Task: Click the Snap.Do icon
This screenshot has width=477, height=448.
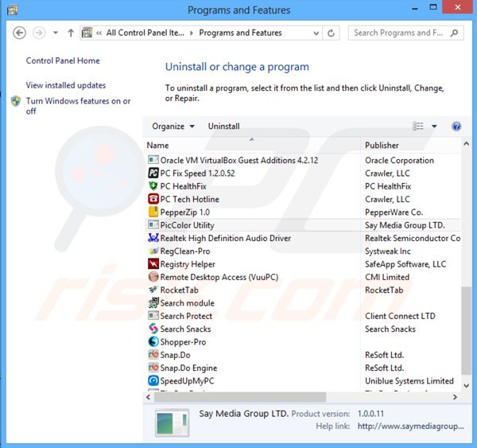Action: coord(153,355)
